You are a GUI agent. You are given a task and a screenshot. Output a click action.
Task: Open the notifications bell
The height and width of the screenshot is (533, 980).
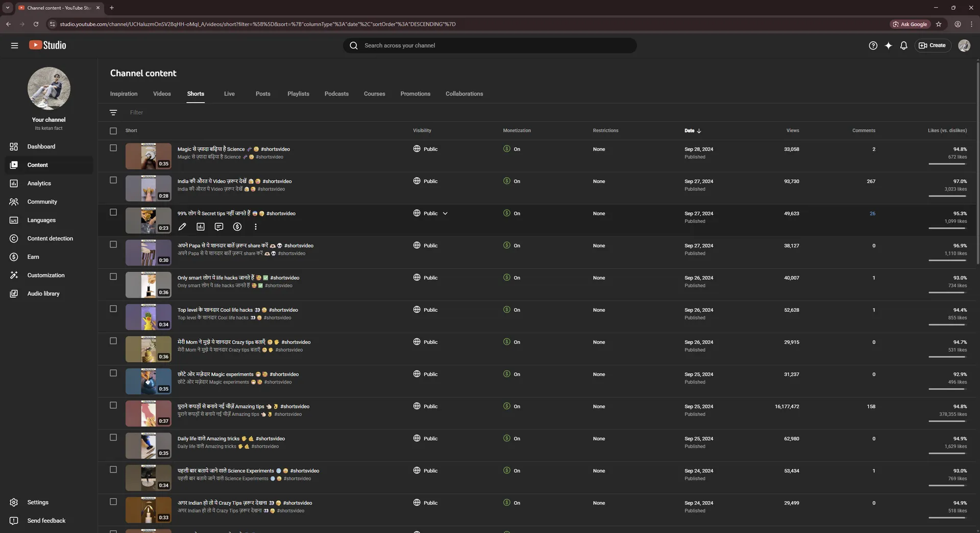pos(903,45)
